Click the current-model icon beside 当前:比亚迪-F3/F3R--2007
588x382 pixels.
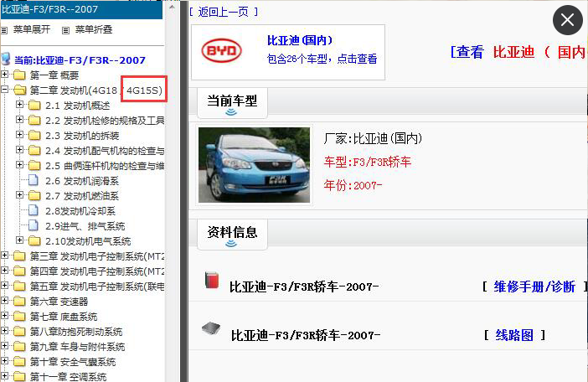point(6,59)
